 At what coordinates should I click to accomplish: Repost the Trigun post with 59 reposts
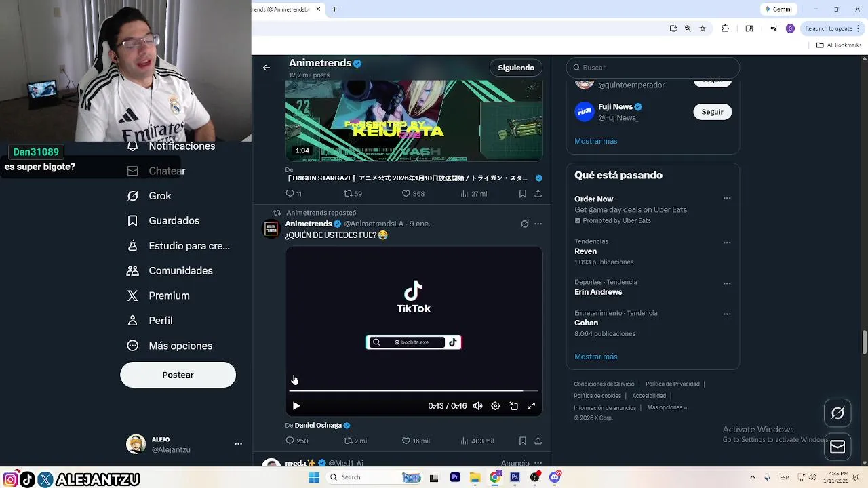click(348, 194)
